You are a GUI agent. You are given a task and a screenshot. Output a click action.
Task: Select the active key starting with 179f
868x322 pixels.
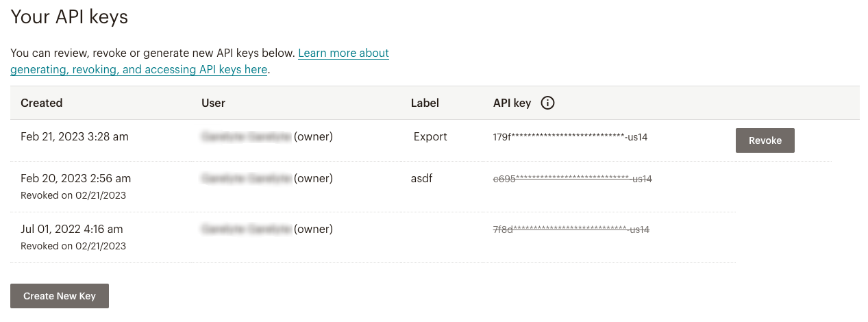[x=570, y=137]
